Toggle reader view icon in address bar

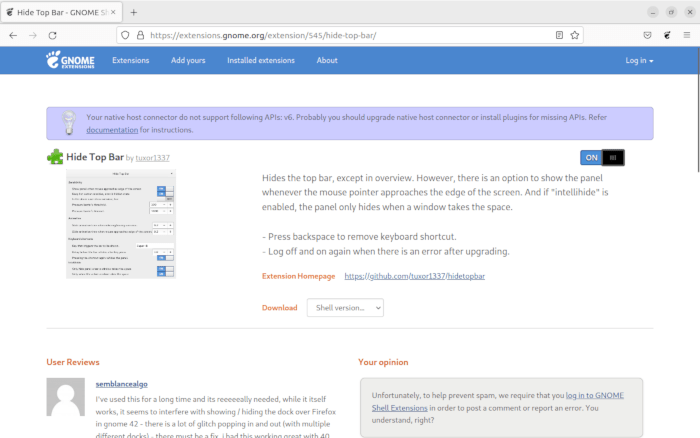coord(559,35)
